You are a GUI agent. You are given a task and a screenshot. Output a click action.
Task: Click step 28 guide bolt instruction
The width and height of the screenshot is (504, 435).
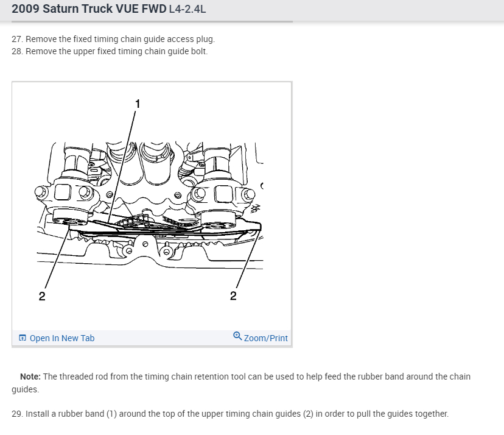[x=110, y=51]
